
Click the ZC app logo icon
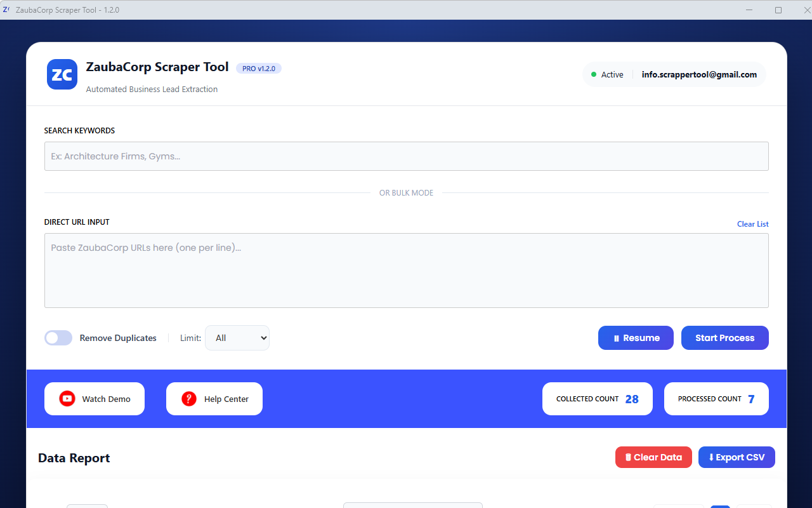coord(62,74)
